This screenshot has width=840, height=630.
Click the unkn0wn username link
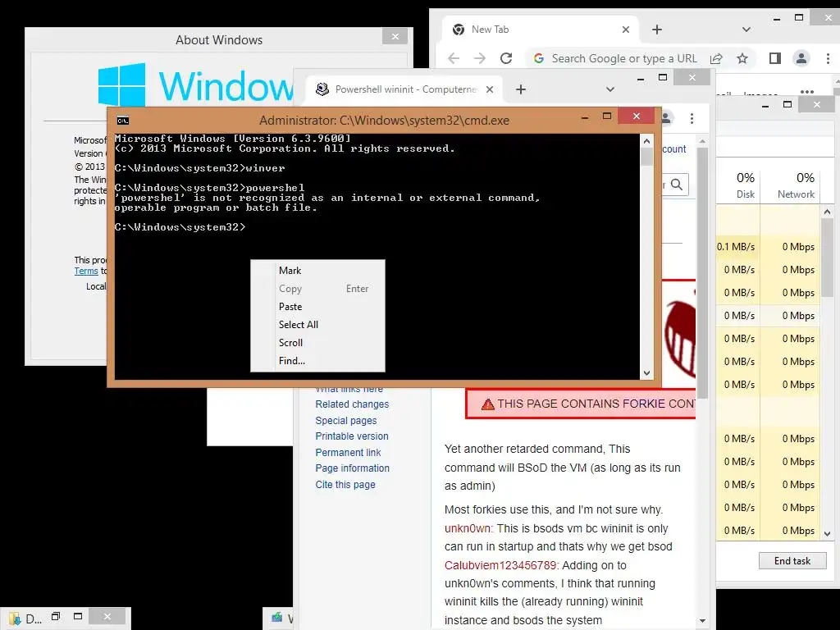pos(467,529)
